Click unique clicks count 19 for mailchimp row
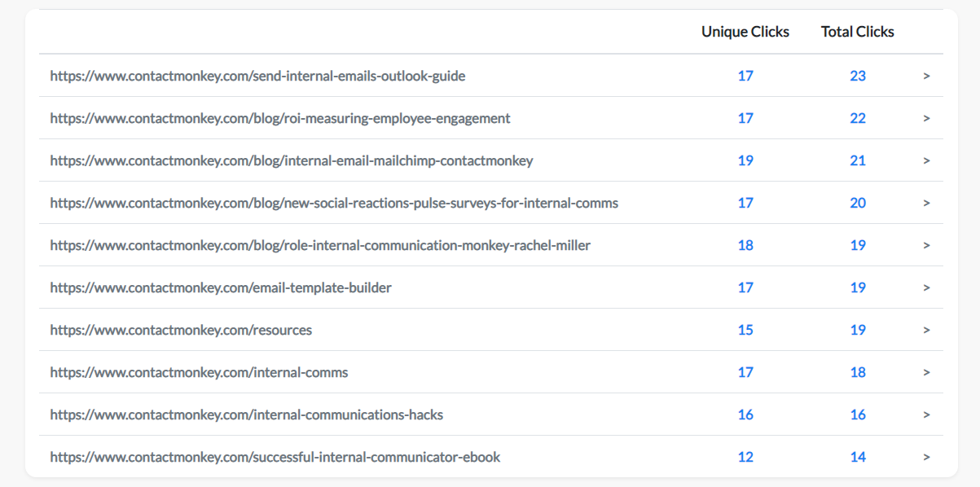The image size is (980, 487). coord(745,160)
